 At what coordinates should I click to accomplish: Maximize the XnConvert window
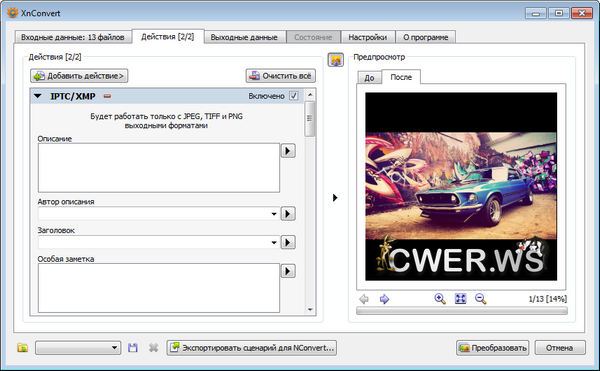(559, 13)
